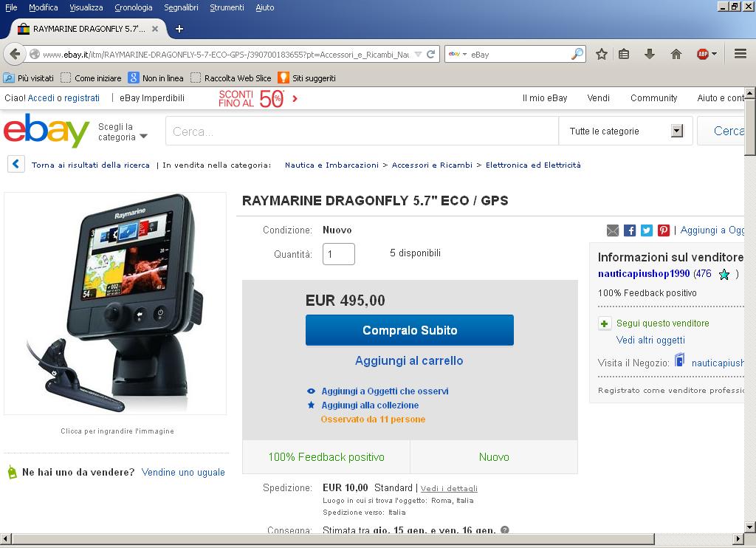The image size is (756, 548).
Task: Open the Community link
Action: [x=654, y=98]
